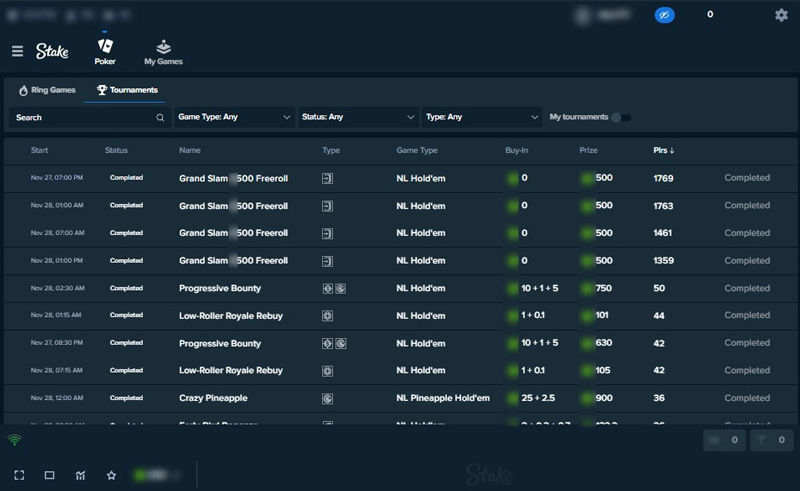Click the theatre mode rectangle icon
This screenshot has height=491, width=800.
coord(49,475)
